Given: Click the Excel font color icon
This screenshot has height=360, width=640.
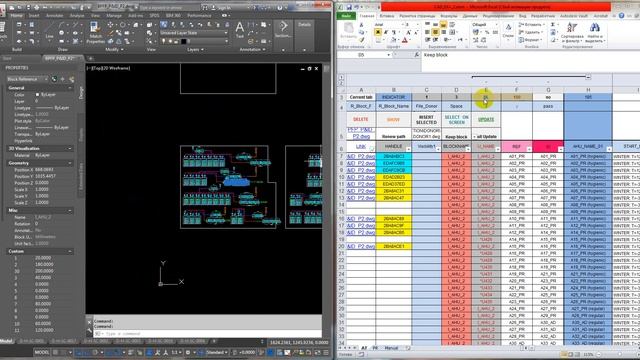Looking at the screenshot, I should click(404, 40).
